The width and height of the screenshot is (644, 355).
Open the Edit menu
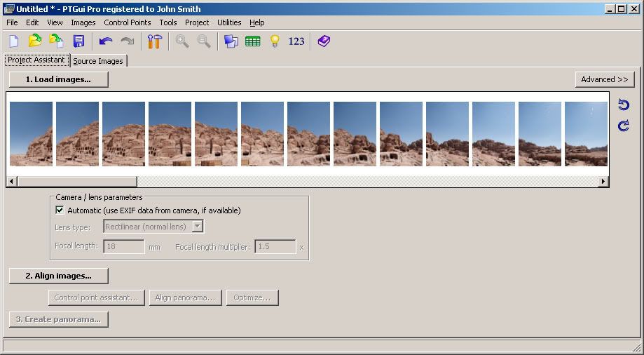[x=32, y=22]
